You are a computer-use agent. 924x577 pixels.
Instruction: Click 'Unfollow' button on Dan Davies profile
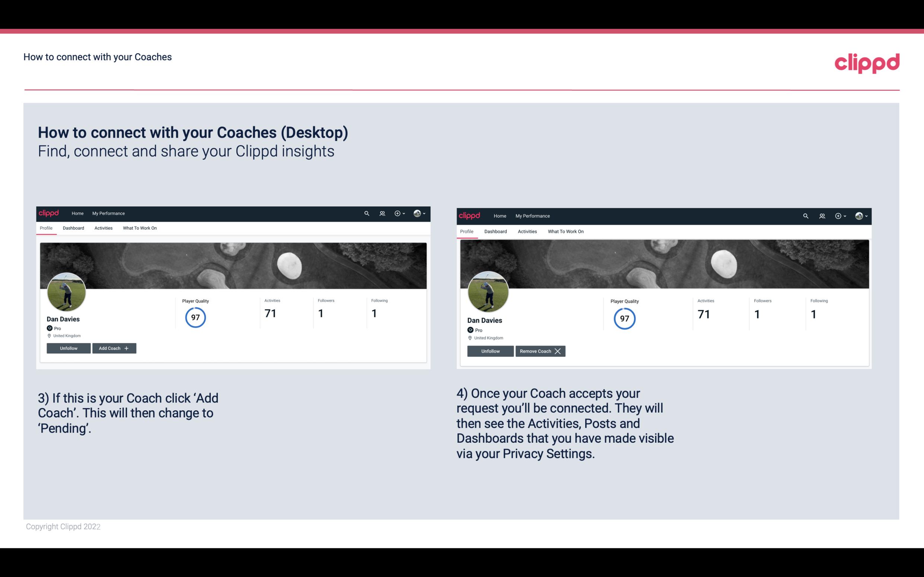(x=68, y=348)
